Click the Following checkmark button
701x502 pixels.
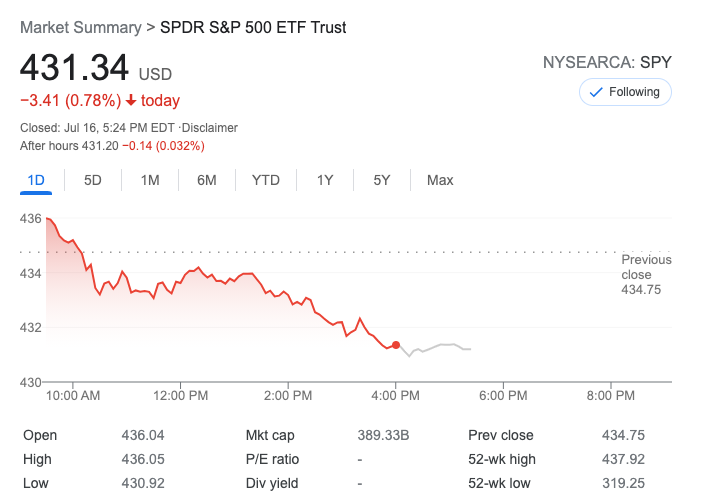625,92
